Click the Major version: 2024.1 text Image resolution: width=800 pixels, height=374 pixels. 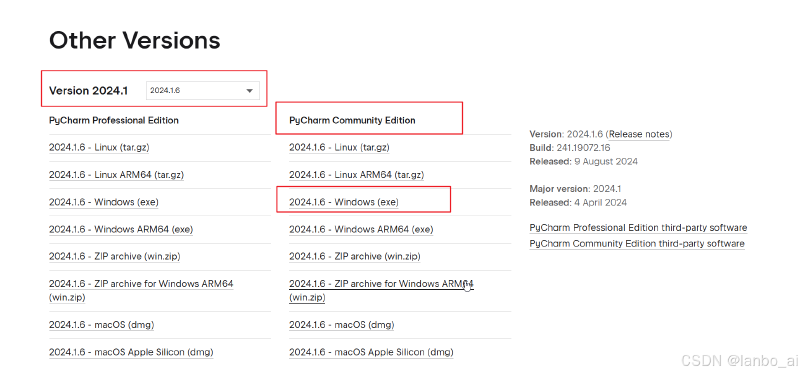[x=576, y=189]
